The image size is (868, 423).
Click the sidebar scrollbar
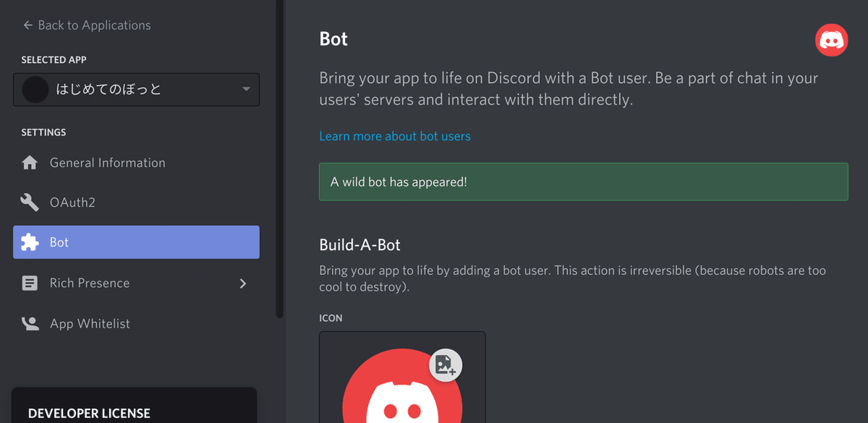pos(280,159)
